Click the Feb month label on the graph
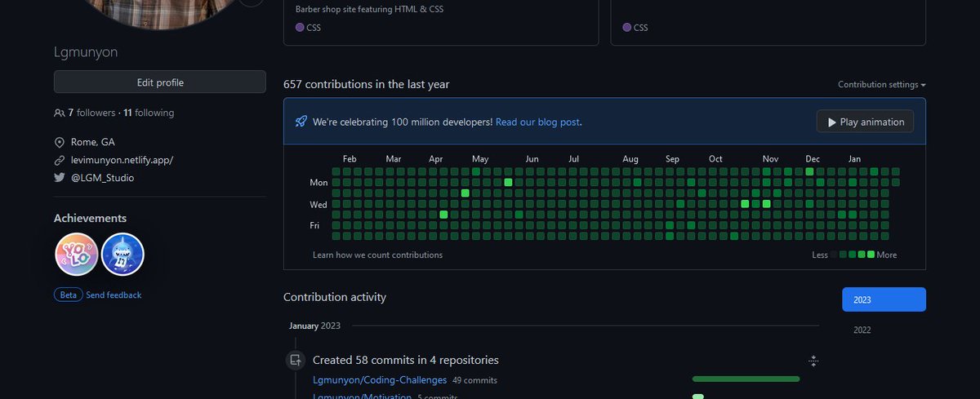 pyautogui.click(x=350, y=159)
